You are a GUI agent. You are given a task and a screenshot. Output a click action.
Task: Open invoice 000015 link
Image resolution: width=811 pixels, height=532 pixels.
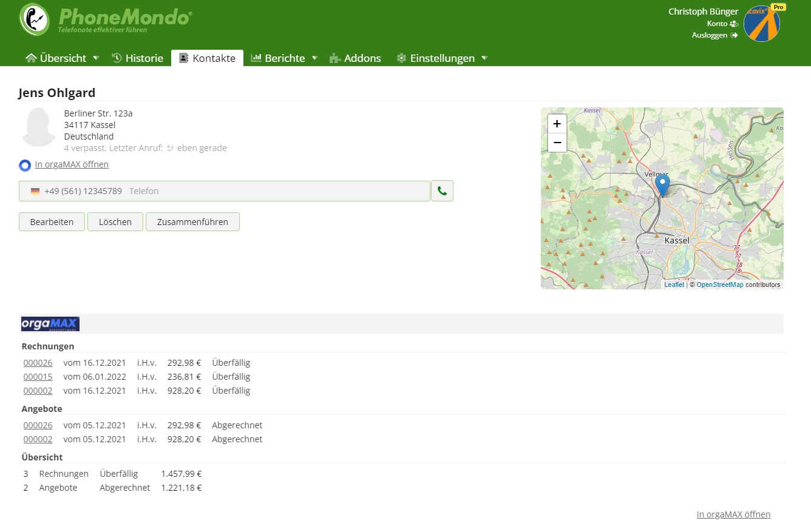pyautogui.click(x=38, y=377)
